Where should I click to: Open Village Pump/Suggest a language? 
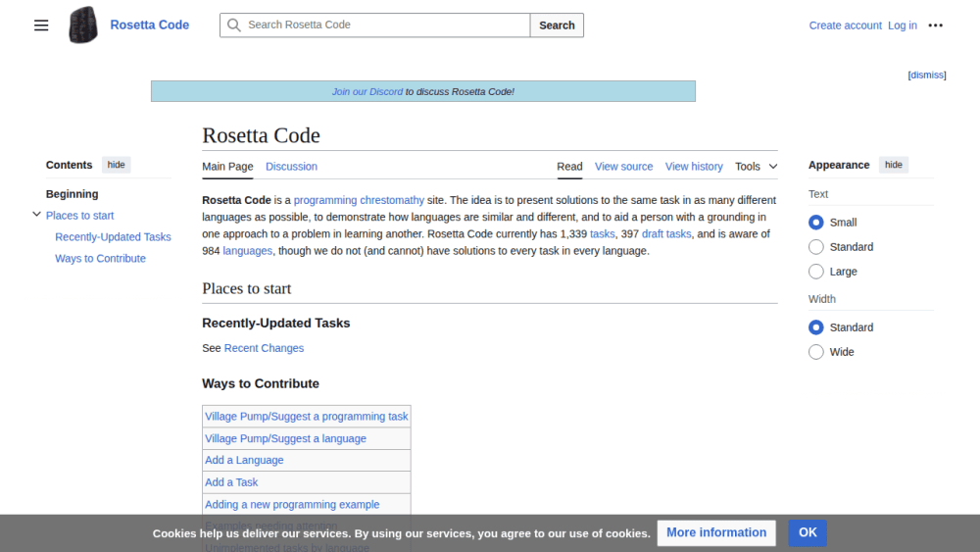(285, 439)
